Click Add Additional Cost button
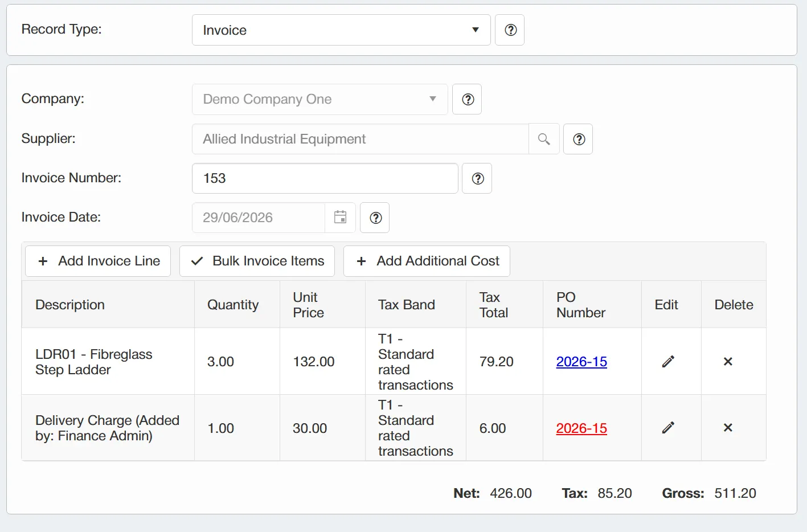This screenshot has width=807, height=532. point(427,261)
